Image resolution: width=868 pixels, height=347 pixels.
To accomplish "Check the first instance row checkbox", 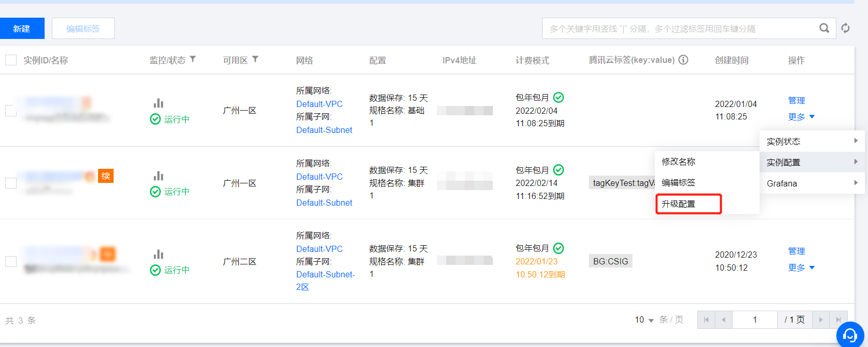I will [11, 110].
